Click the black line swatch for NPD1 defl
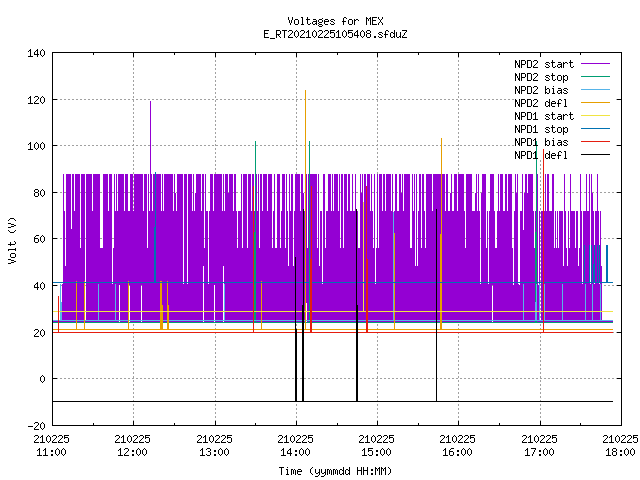640x480 pixels. pyautogui.click(x=596, y=155)
